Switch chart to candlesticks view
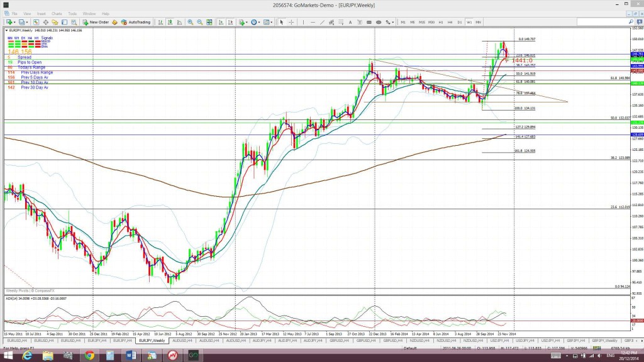The image size is (644, 362). tap(170, 22)
